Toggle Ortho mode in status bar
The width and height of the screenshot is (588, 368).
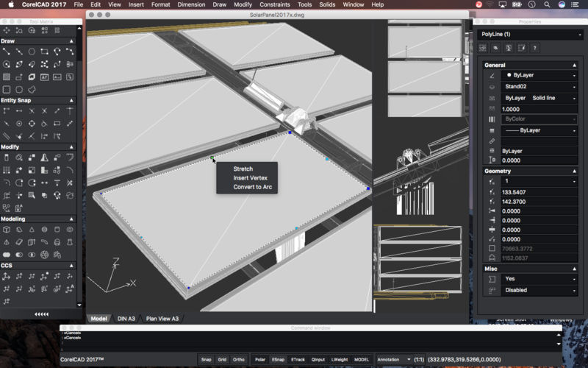click(x=238, y=359)
